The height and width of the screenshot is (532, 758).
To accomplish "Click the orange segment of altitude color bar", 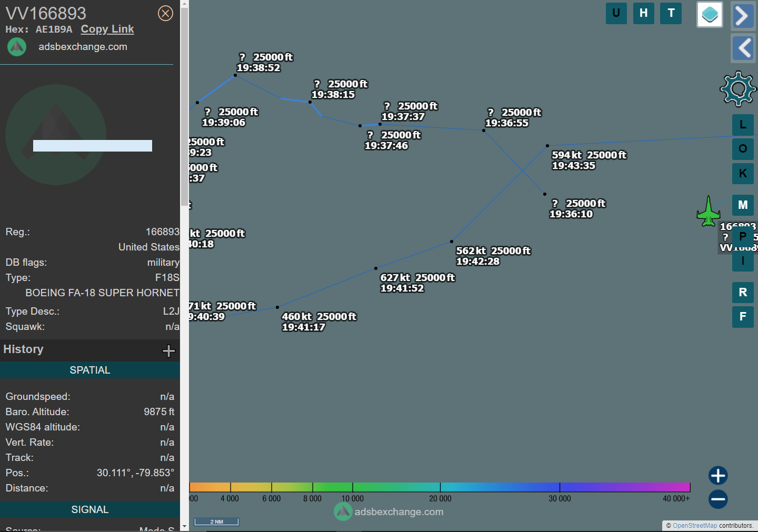I will [x=210, y=487].
